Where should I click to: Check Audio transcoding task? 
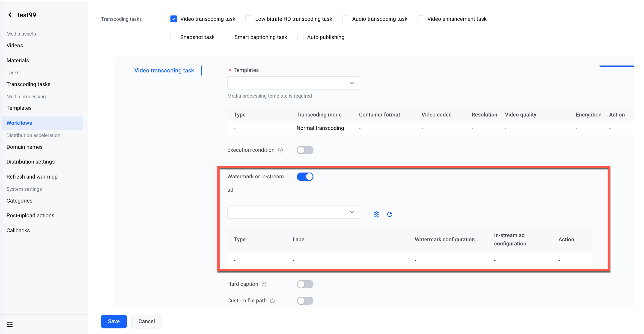pyautogui.click(x=346, y=19)
